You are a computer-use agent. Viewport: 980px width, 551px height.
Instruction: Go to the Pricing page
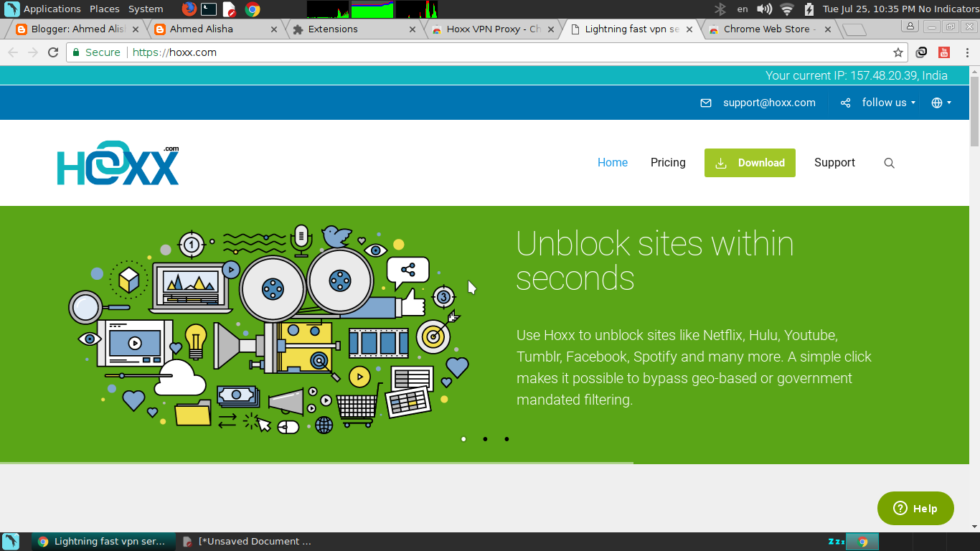[668, 163]
